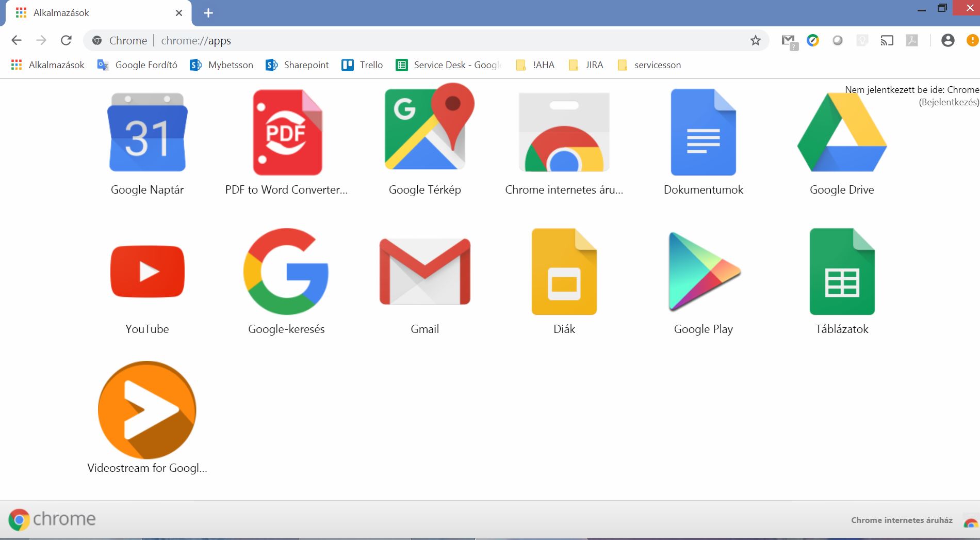Launch PDF to Word Converter app
Image resolution: width=980 pixels, height=540 pixels.
[x=287, y=133]
